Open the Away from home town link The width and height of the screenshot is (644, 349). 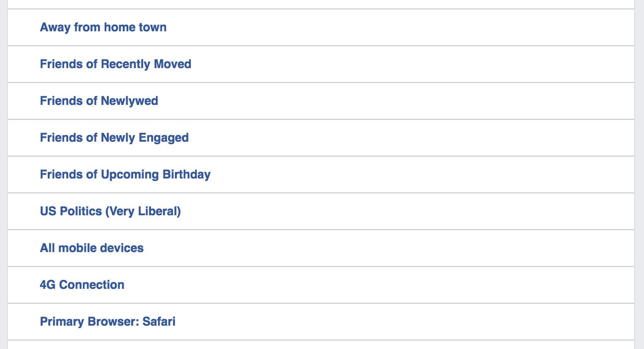[103, 27]
